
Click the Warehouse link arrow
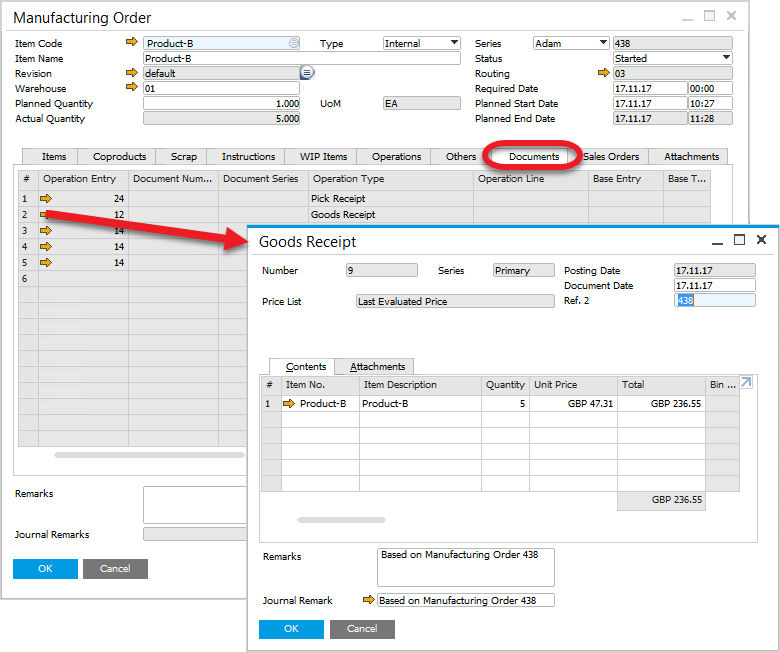[x=131, y=87]
